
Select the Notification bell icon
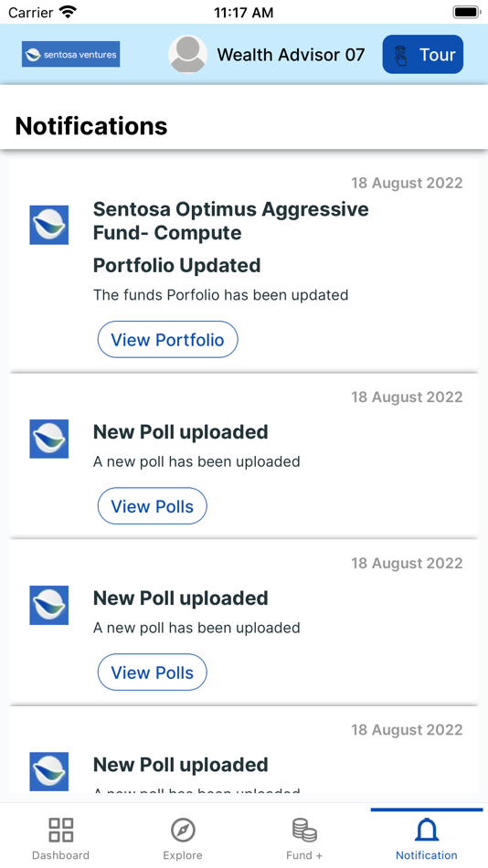(427, 830)
